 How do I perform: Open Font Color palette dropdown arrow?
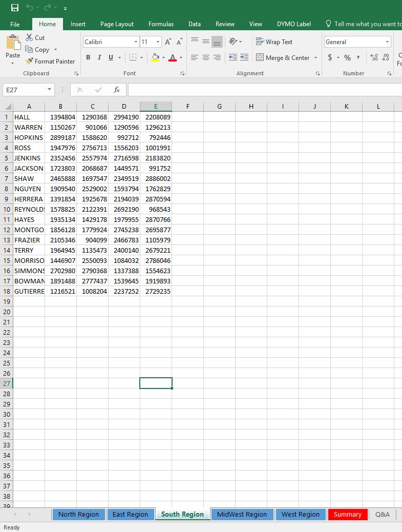pos(181,58)
